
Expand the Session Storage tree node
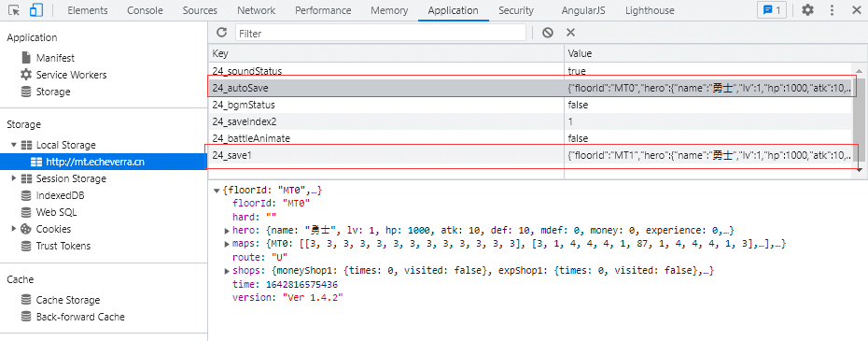click(x=14, y=178)
